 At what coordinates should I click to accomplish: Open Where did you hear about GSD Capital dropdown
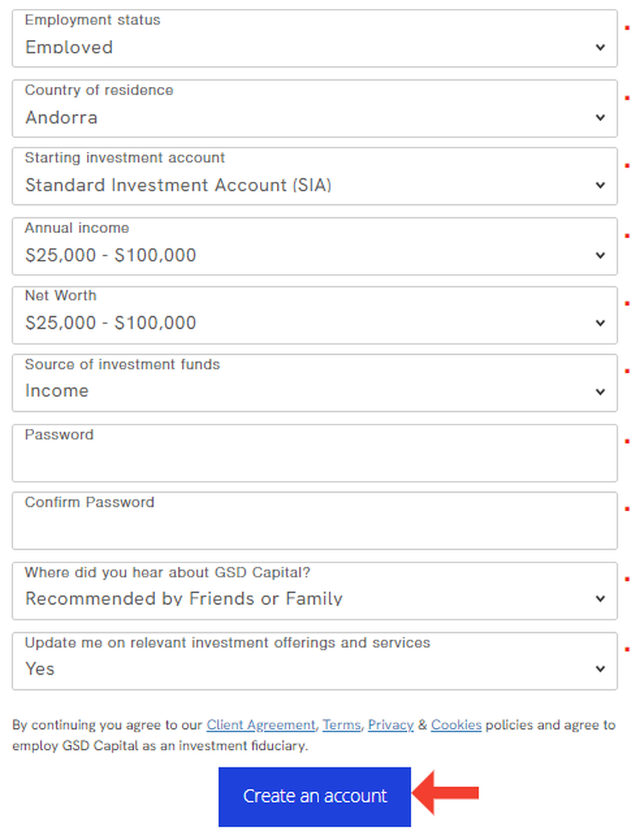pos(314,591)
